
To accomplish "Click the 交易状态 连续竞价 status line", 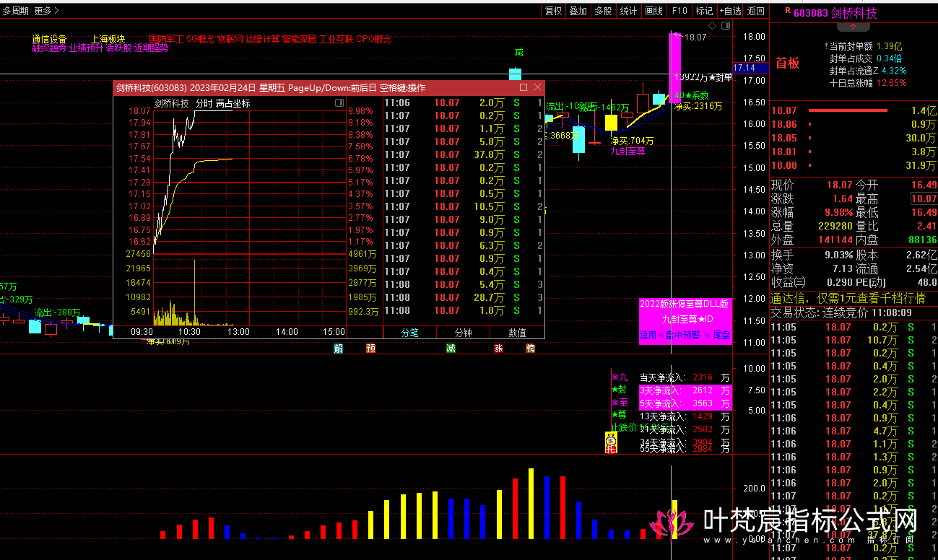I will 841,313.
